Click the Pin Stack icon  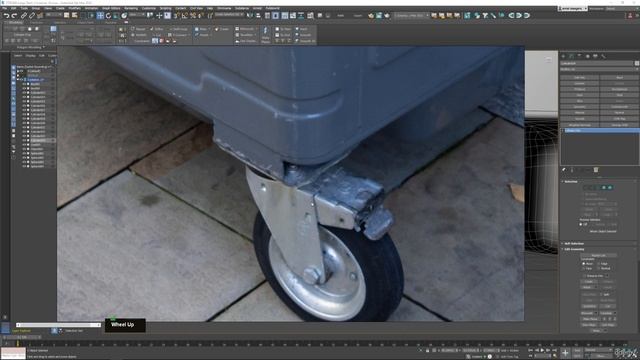(564, 170)
